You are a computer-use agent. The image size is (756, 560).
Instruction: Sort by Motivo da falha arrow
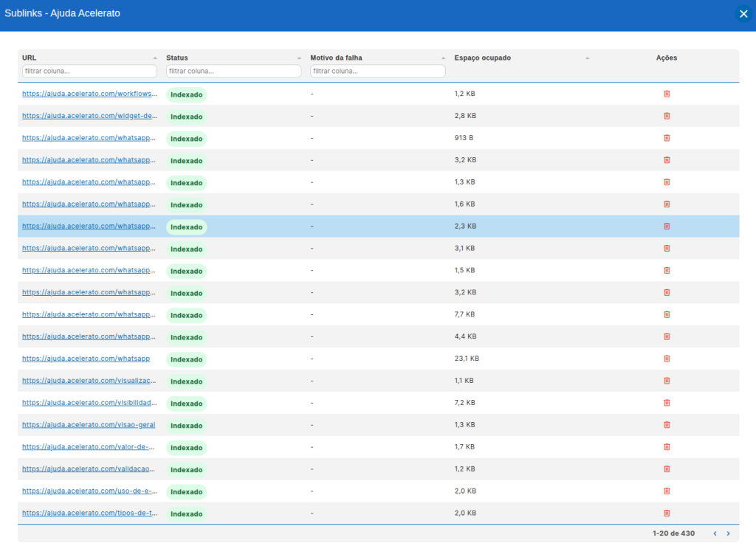443,58
